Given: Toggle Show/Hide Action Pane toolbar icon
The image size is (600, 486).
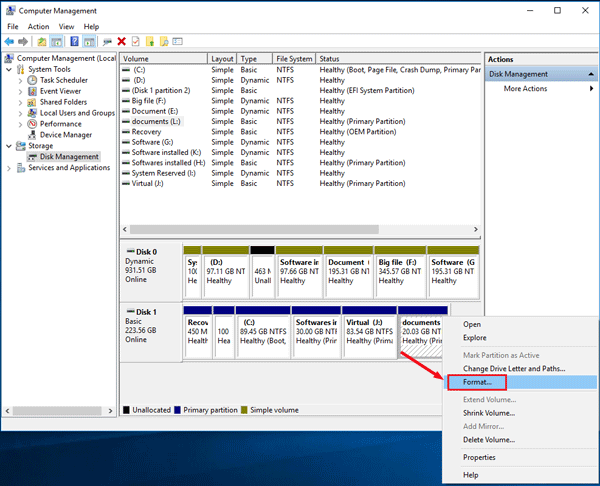Looking at the screenshot, I should coord(89,41).
